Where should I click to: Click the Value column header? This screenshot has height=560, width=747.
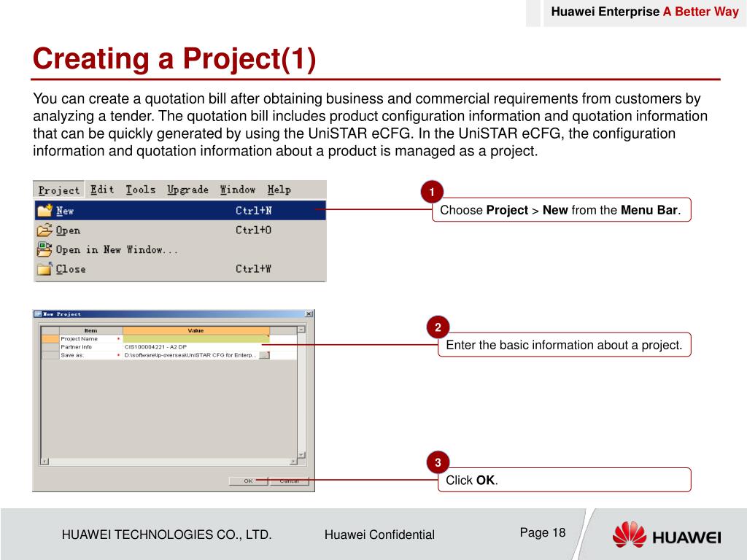coord(196,330)
